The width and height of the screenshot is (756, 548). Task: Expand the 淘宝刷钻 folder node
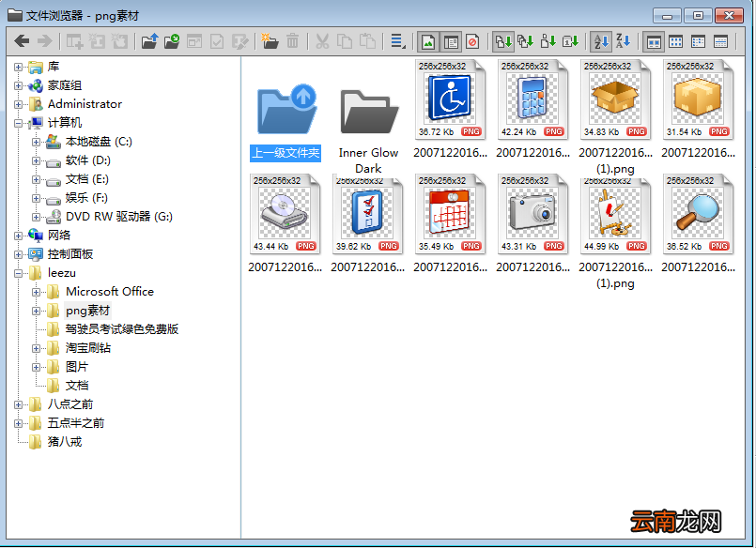point(36,349)
